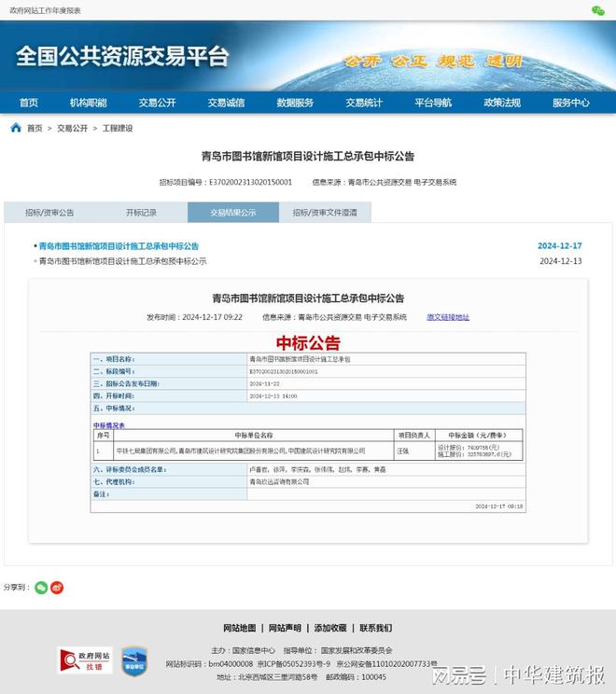Image resolution: width=616 pixels, height=694 pixels.
Task: Click the WeChat icon at top right
Action: (598, 10)
